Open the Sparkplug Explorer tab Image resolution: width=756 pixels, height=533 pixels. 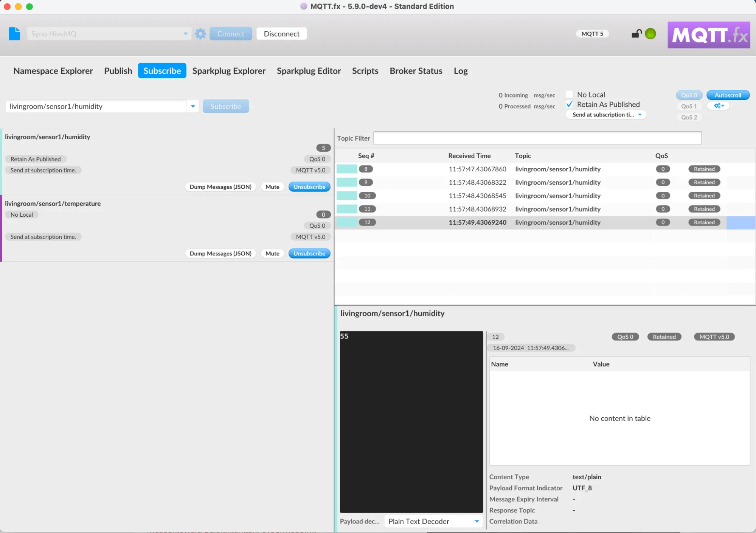click(229, 71)
